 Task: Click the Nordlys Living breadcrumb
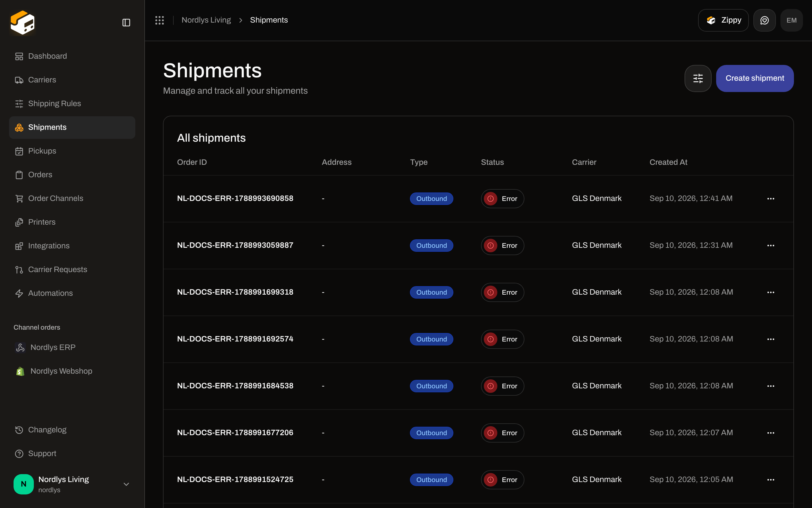pos(206,20)
